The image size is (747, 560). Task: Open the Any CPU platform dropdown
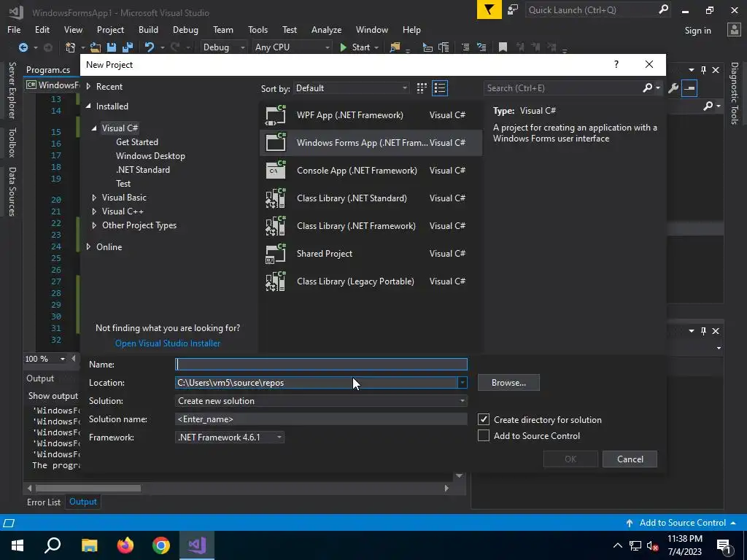coord(292,47)
